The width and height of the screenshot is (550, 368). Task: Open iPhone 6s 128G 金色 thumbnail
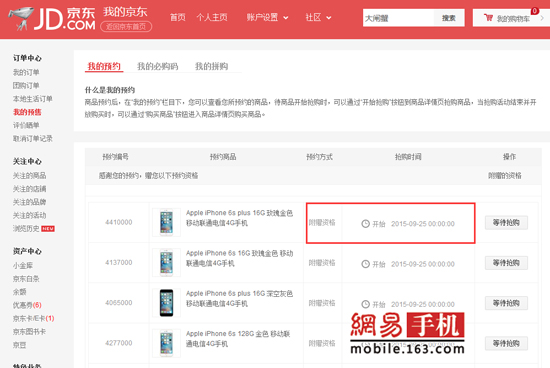point(166,343)
